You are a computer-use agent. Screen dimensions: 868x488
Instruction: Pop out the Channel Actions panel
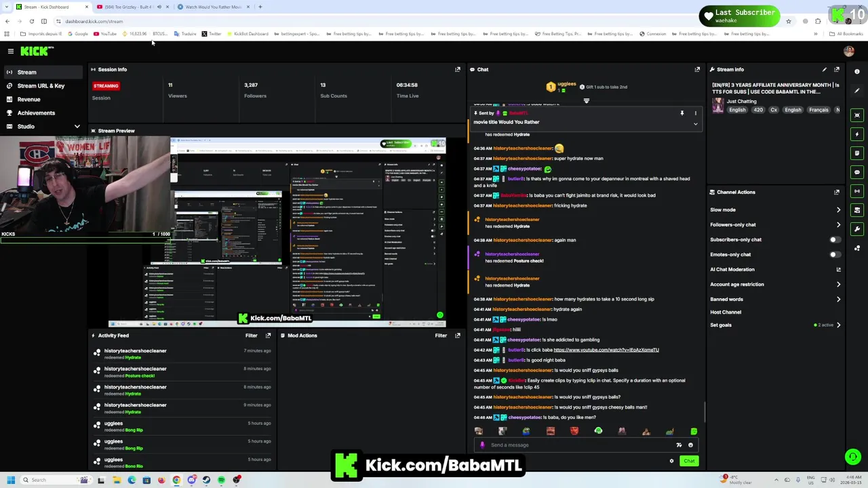(x=837, y=192)
